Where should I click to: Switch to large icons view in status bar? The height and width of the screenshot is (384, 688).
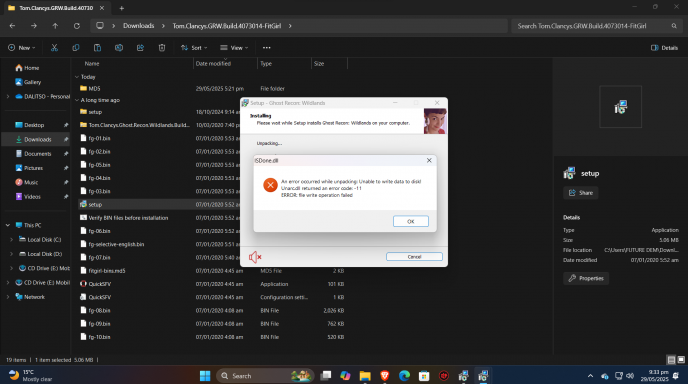(x=681, y=360)
